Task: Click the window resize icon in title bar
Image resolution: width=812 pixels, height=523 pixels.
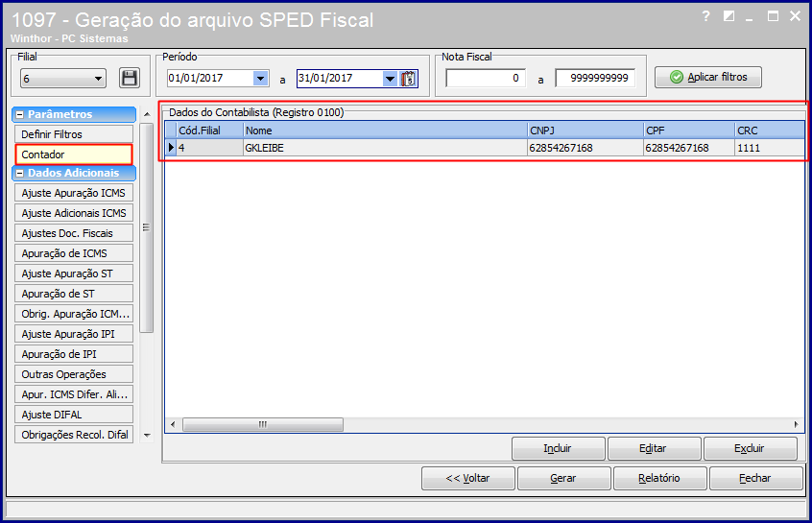Action: point(728,16)
